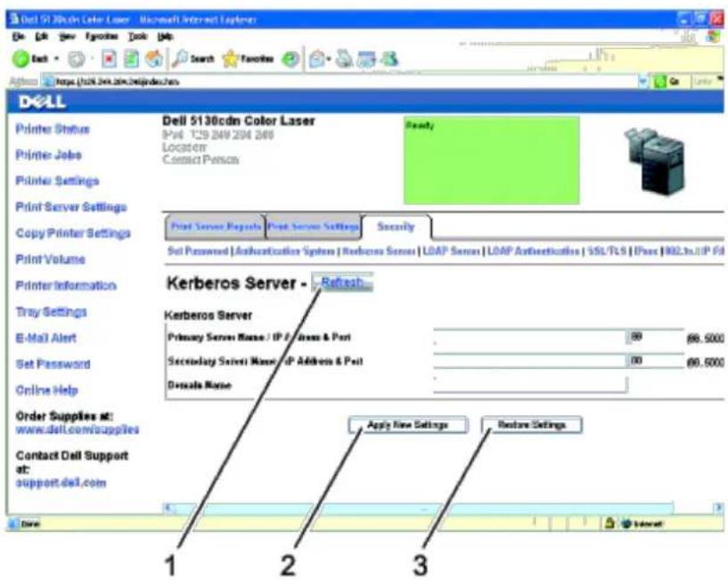Open the Back history dropdown arrow

point(57,59)
